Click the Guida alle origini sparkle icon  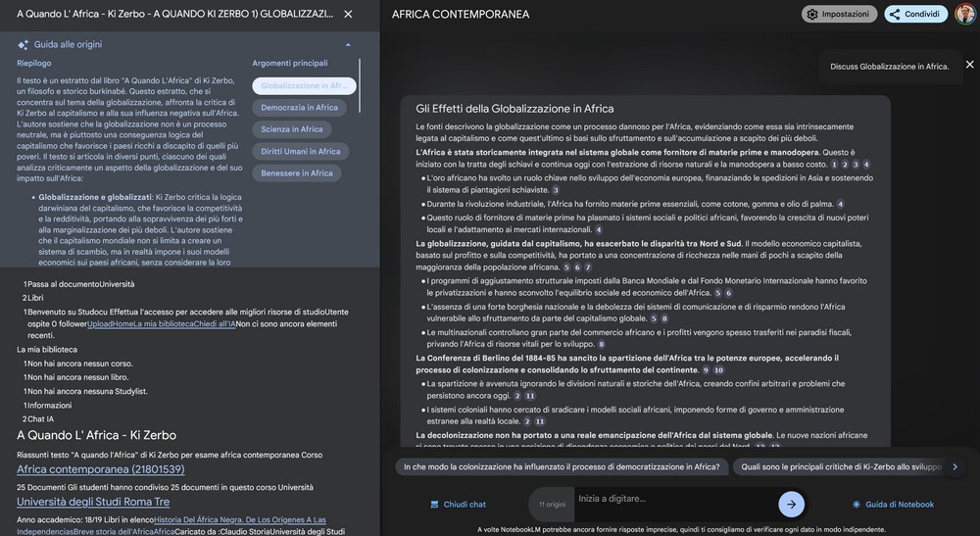click(x=23, y=45)
